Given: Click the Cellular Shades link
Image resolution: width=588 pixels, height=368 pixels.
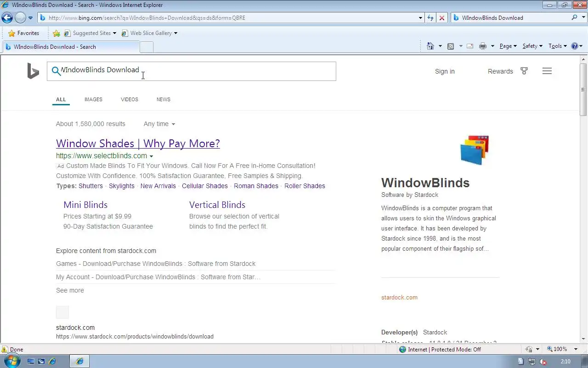Looking at the screenshot, I should pos(205,186).
